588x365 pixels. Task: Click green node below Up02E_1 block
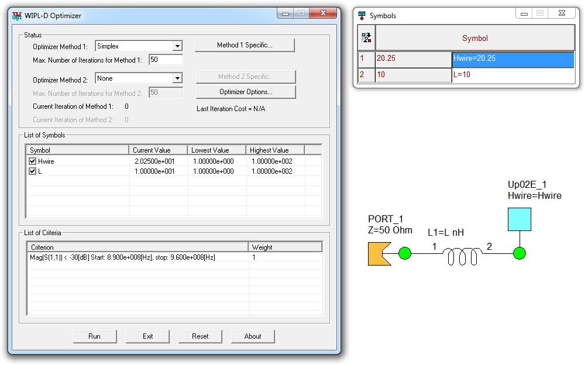coord(520,253)
